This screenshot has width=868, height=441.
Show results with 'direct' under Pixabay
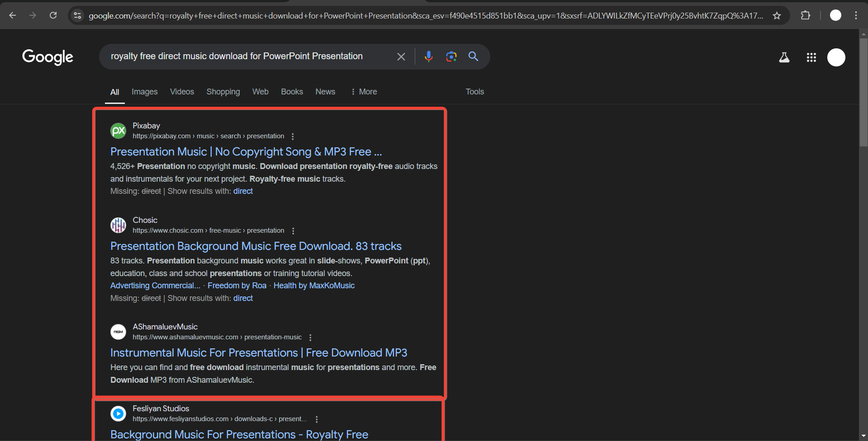243,191
